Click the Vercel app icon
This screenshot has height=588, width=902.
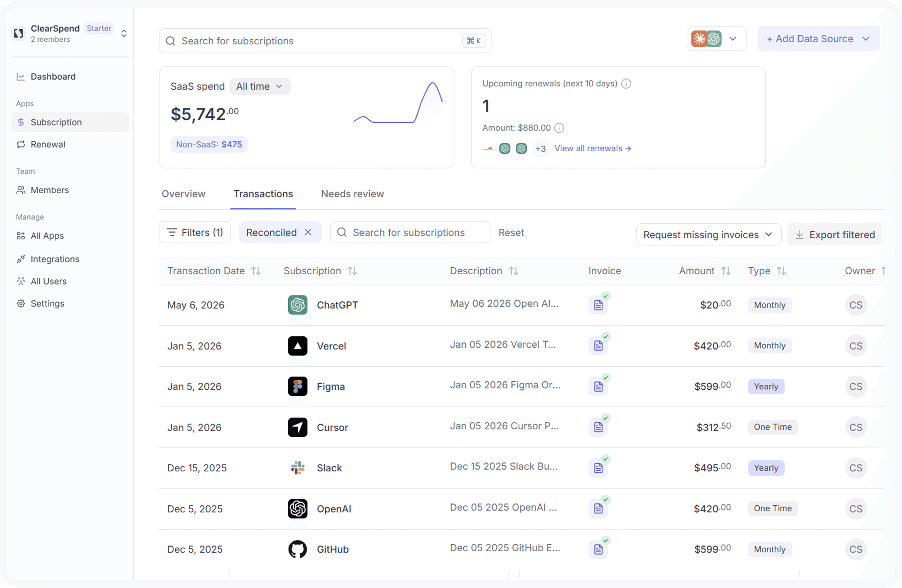coord(297,346)
